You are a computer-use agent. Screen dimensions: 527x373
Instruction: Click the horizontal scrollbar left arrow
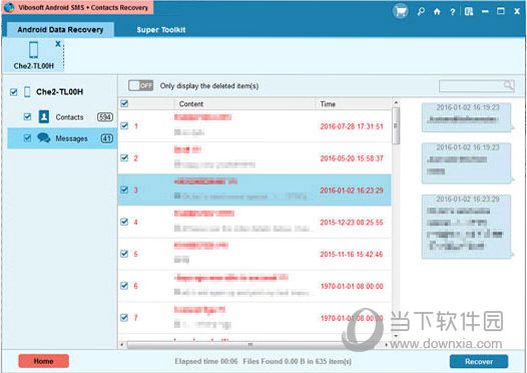[x=122, y=345]
